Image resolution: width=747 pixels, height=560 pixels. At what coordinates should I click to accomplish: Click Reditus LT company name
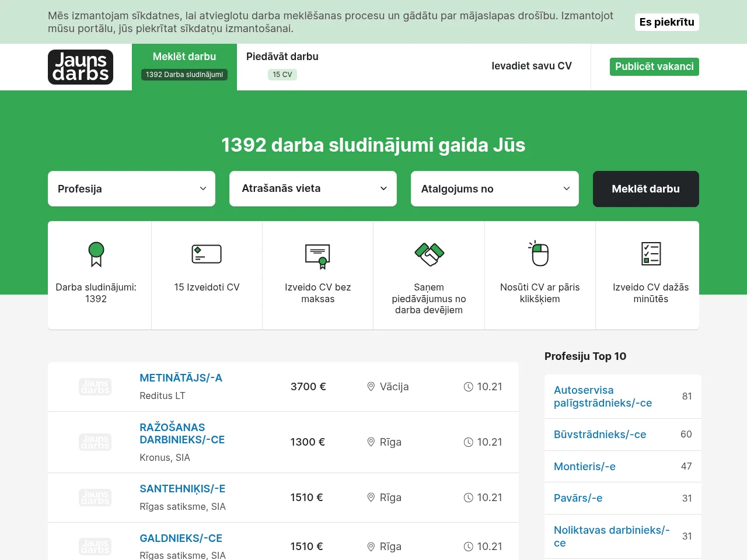pyautogui.click(x=162, y=395)
